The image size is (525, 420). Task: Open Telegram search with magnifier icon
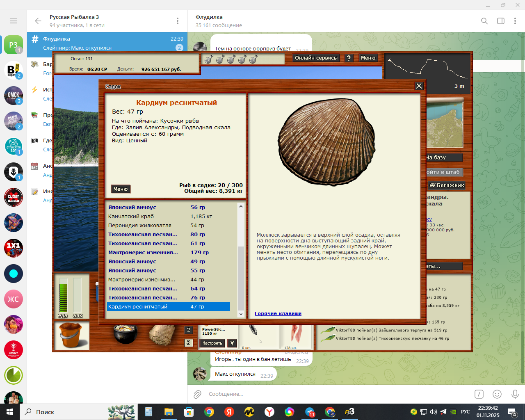click(484, 21)
